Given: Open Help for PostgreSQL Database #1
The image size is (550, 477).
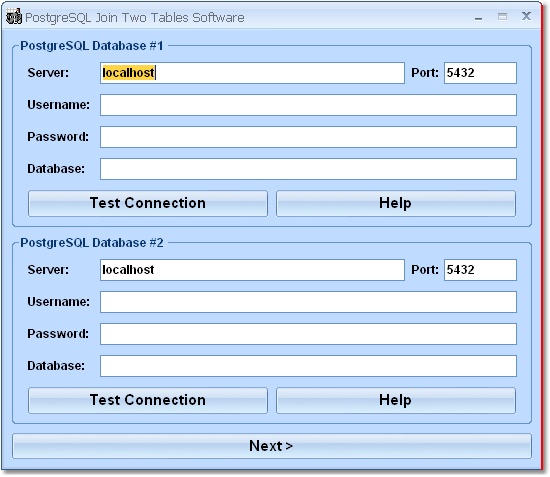Looking at the screenshot, I should [x=396, y=203].
